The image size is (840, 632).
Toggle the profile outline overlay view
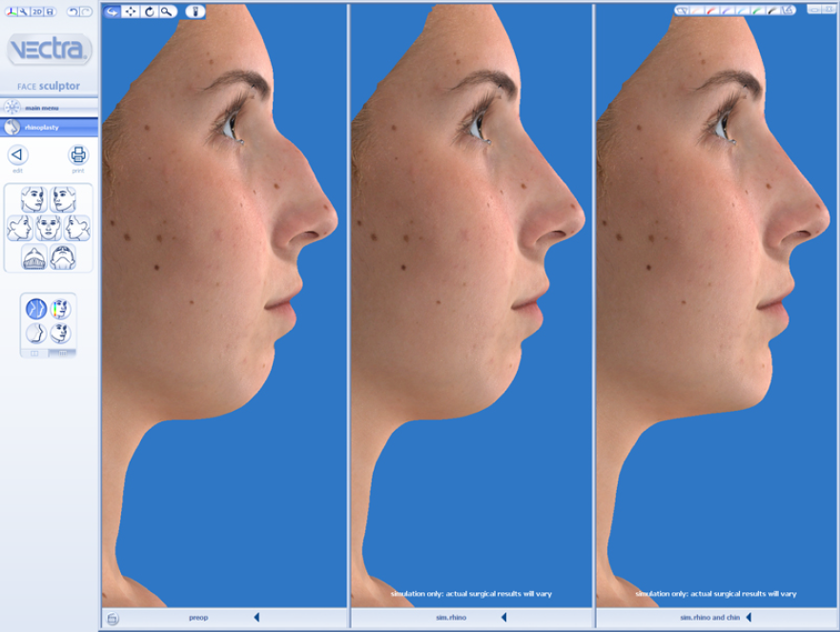click(x=36, y=333)
